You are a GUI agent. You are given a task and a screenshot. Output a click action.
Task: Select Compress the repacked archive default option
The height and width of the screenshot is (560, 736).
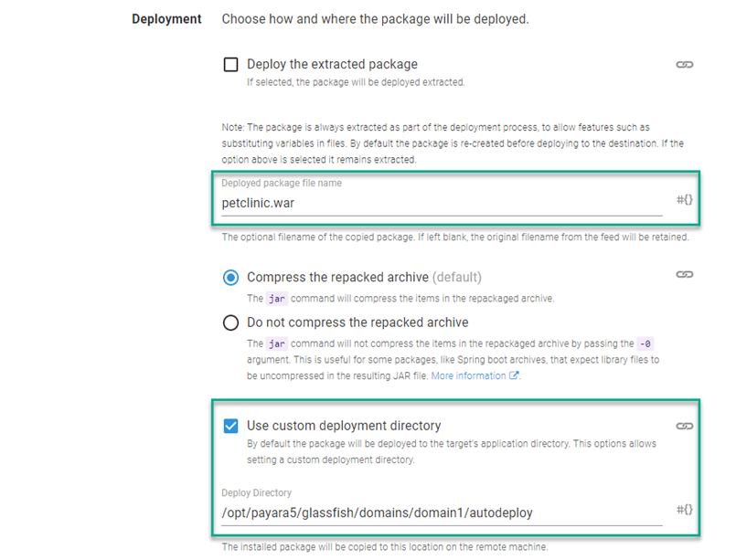[229, 276]
